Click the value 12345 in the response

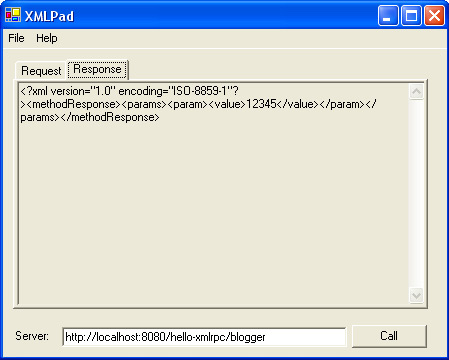261,104
